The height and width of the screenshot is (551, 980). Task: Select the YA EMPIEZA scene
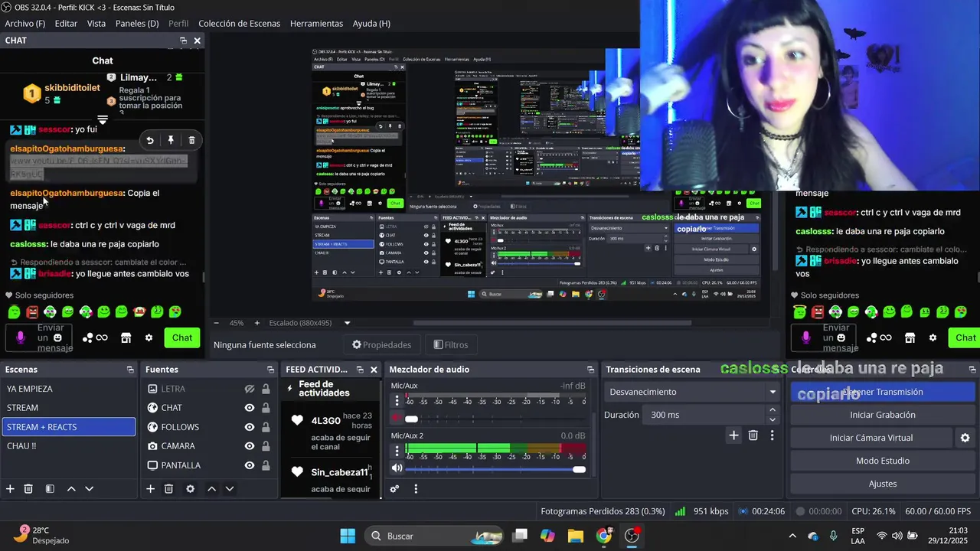click(69, 389)
